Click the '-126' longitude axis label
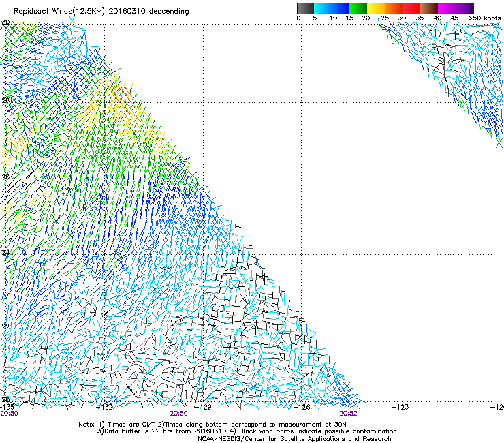The height and width of the screenshot is (443, 504). (302, 407)
